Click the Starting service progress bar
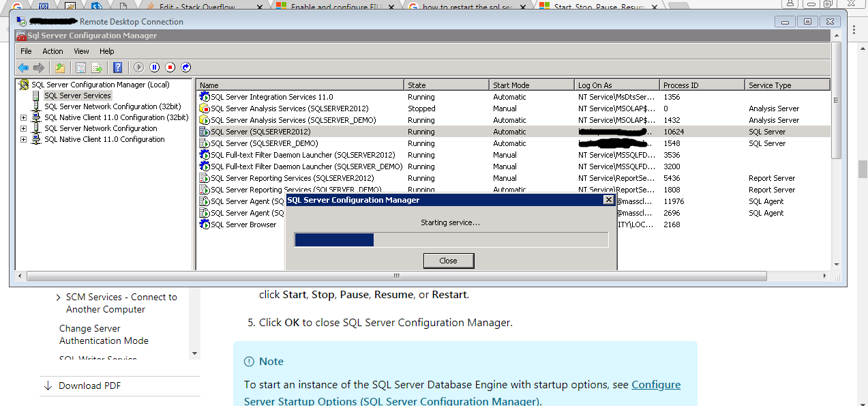 tap(451, 240)
